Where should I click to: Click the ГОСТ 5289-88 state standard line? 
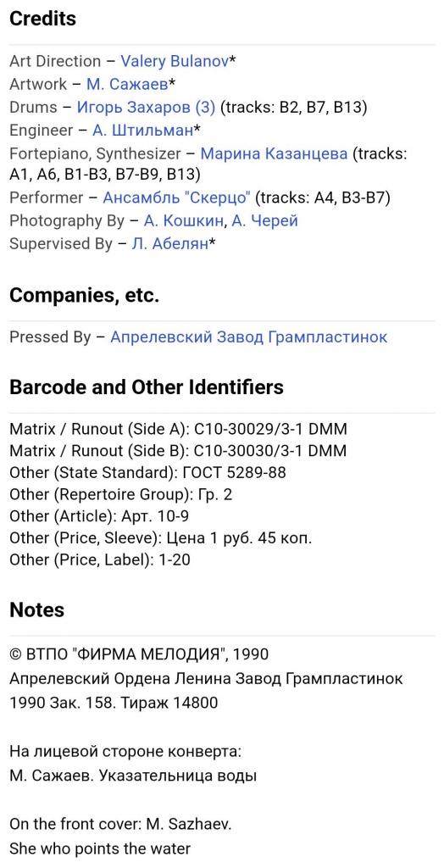pos(147,473)
